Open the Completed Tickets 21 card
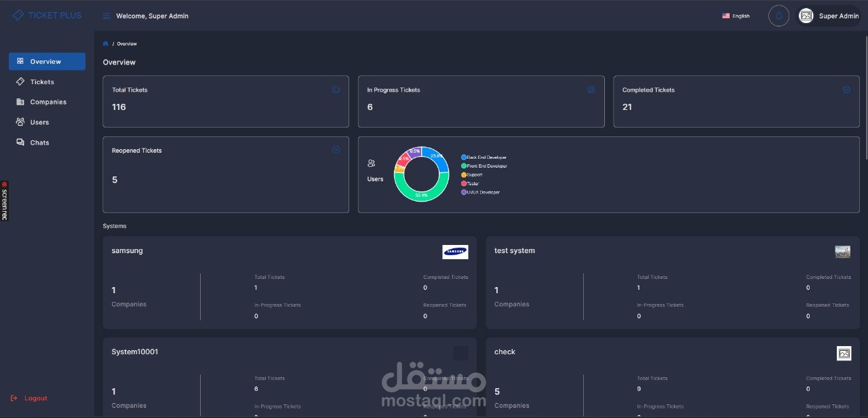Screen dimensions: 868x418 pyautogui.click(x=736, y=101)
